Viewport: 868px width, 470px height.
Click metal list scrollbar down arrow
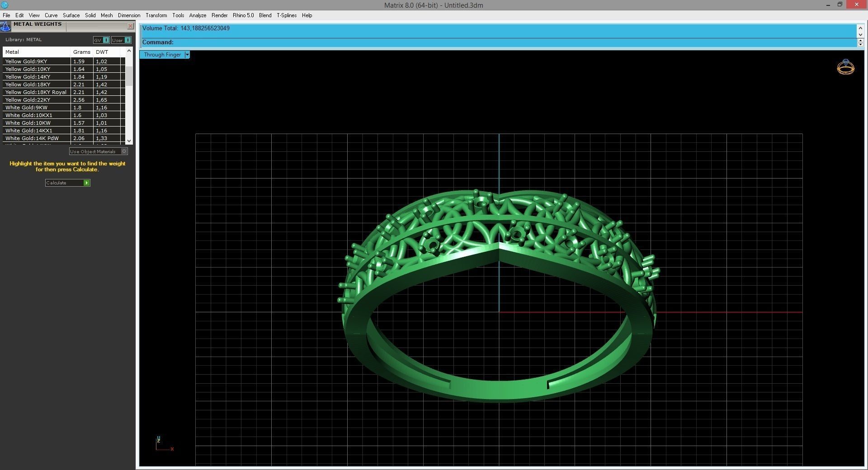(129, 141)
